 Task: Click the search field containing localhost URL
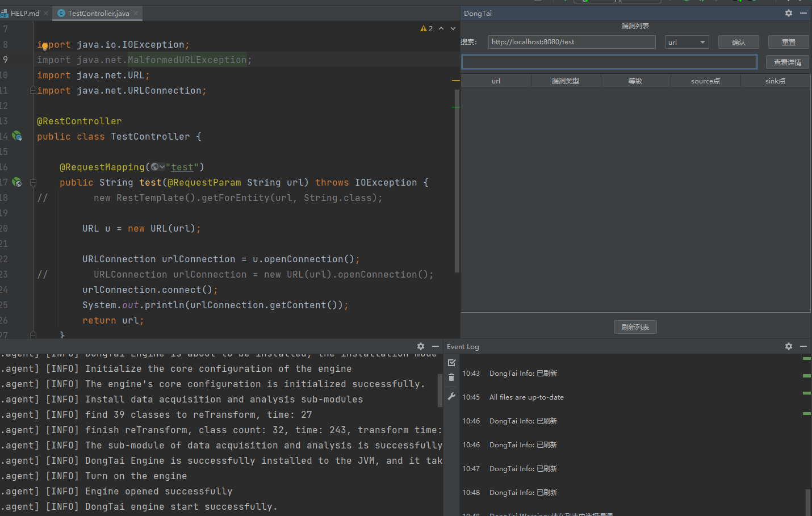(x=572, y=42)
